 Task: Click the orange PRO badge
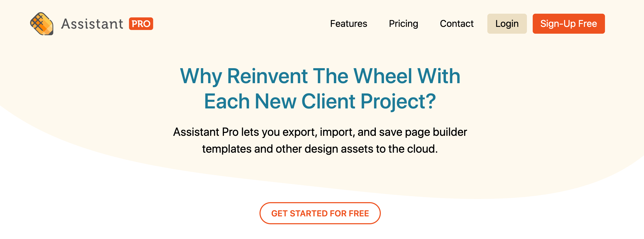(x=141, y=24)
